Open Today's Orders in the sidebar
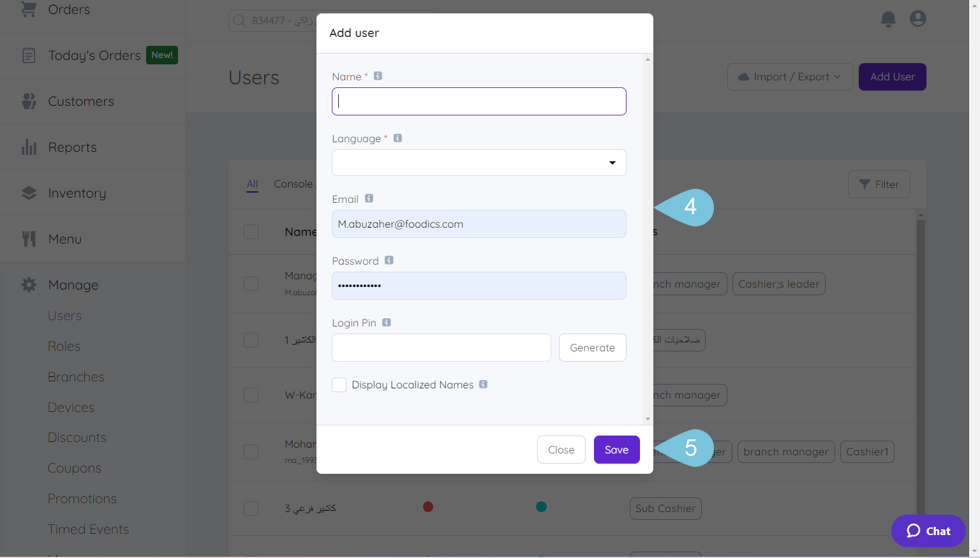Image resolution: width=980 pixels, height=558 pixels. pos(94,55)
